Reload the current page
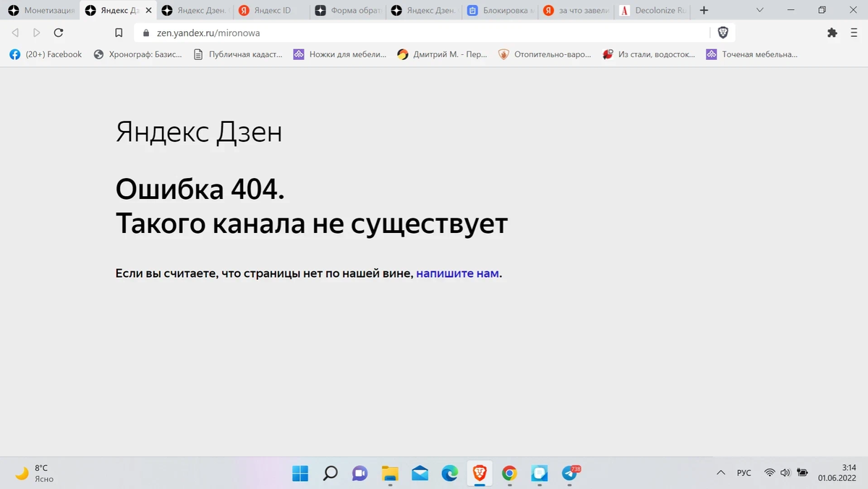Screen dimensions: 868x489 59,33
